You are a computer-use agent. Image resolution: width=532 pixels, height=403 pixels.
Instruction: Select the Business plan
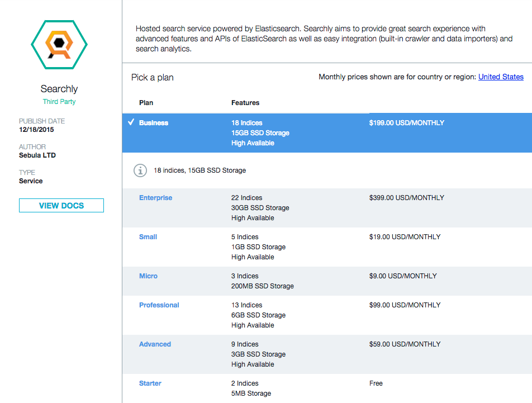154,123
